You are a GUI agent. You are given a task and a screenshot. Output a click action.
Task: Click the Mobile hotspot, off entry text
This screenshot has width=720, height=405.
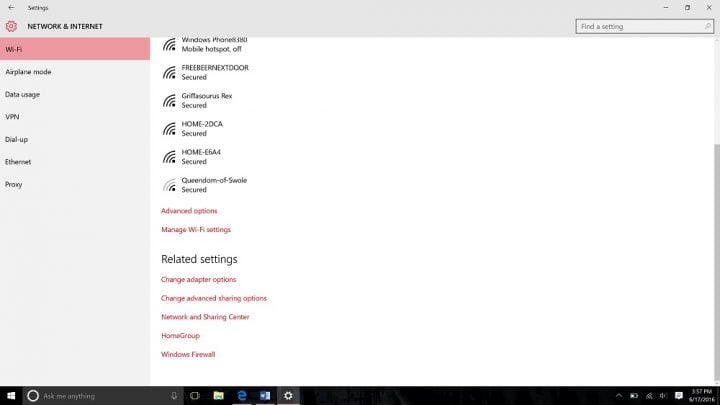(x=211, y=49)
